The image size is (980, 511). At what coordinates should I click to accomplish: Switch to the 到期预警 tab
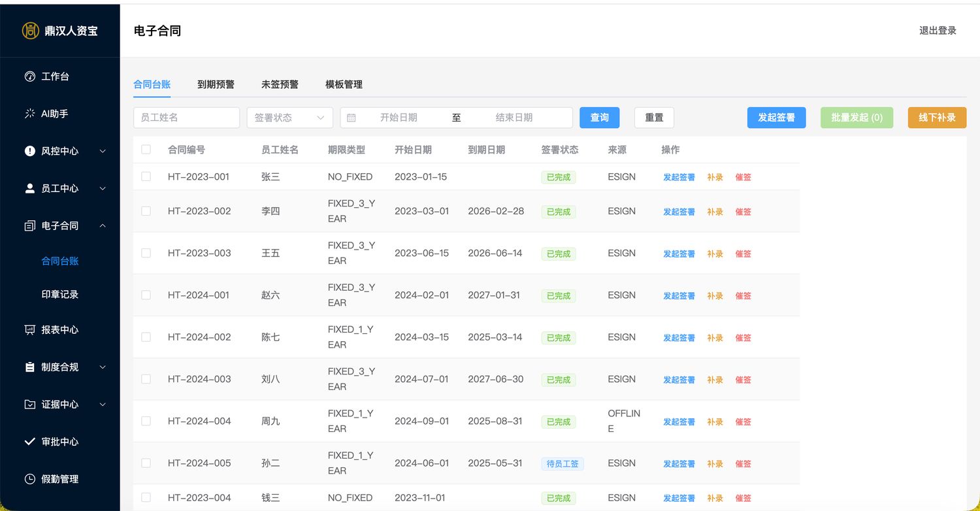click(216, 84)
